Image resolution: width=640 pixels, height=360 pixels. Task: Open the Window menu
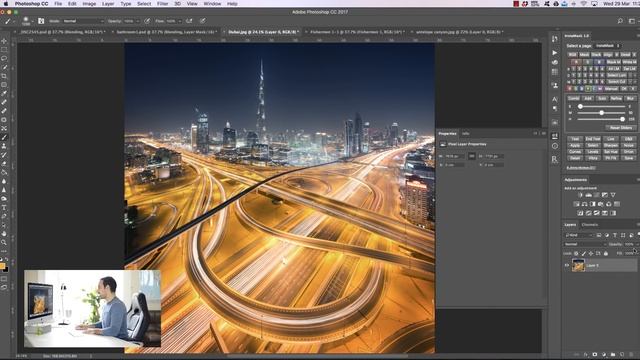212,4
